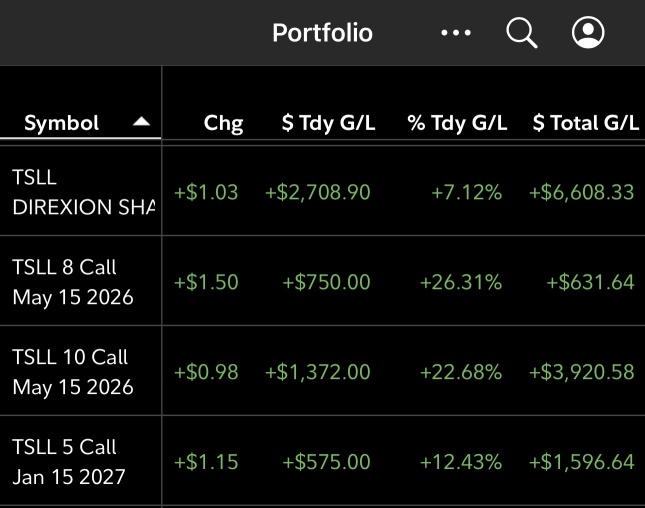Sort by the Symbol column header

click(x=61, y=123)
